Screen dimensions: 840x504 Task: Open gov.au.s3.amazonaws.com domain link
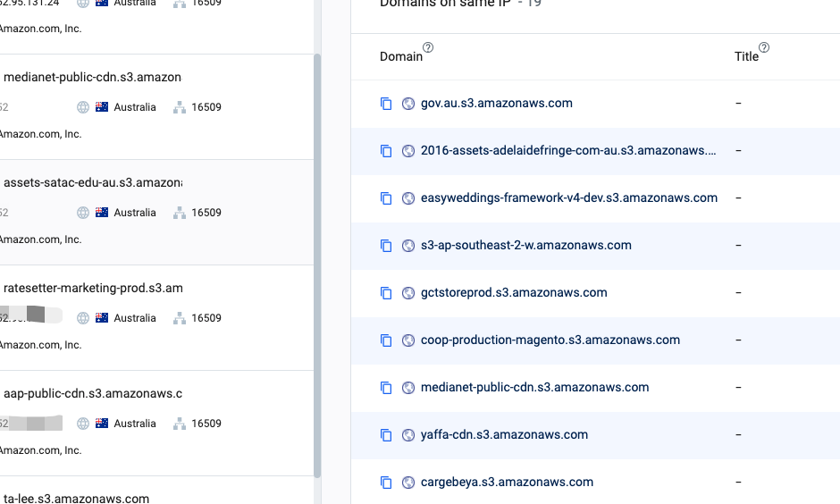[x=497, y=104]
